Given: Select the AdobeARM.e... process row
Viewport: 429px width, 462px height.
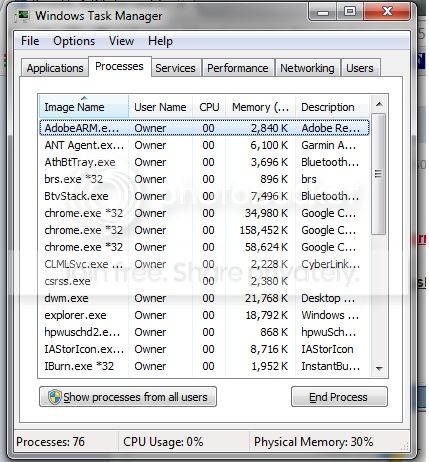Looking at the screenshot, I should click(x=204, y=128).
